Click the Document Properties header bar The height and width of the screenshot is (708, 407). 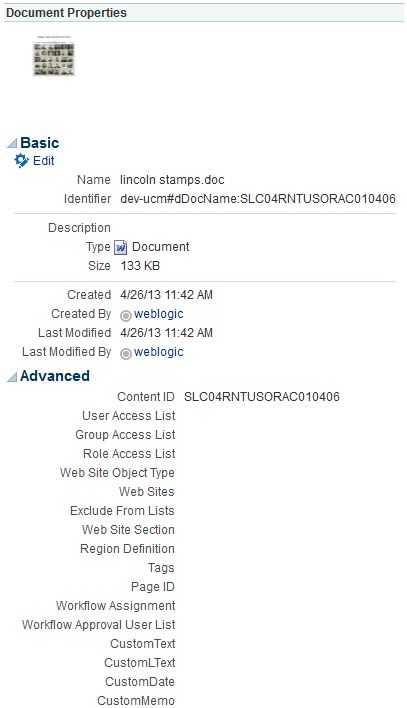(204, 13)
